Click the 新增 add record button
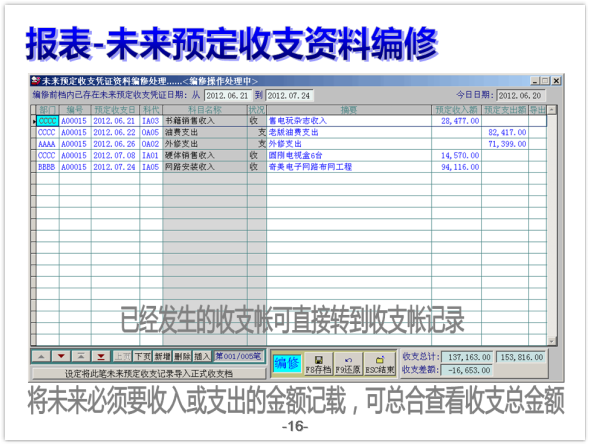Screen dimensions: 590x445 pos(163,356)
